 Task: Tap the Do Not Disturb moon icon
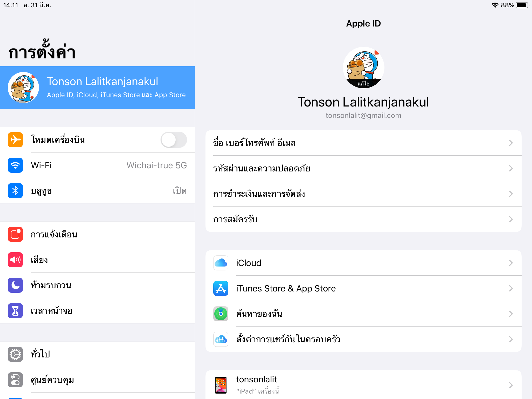click(15, 285)
